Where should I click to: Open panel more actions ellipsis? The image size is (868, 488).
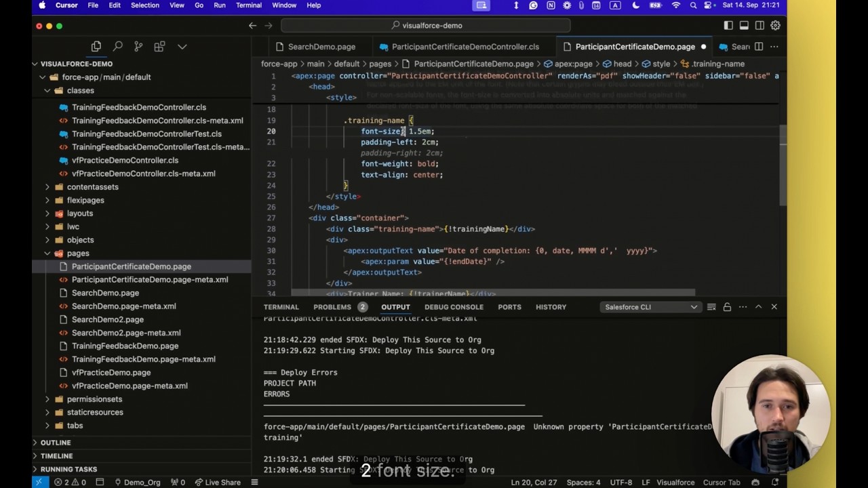(x=743, y=307)
